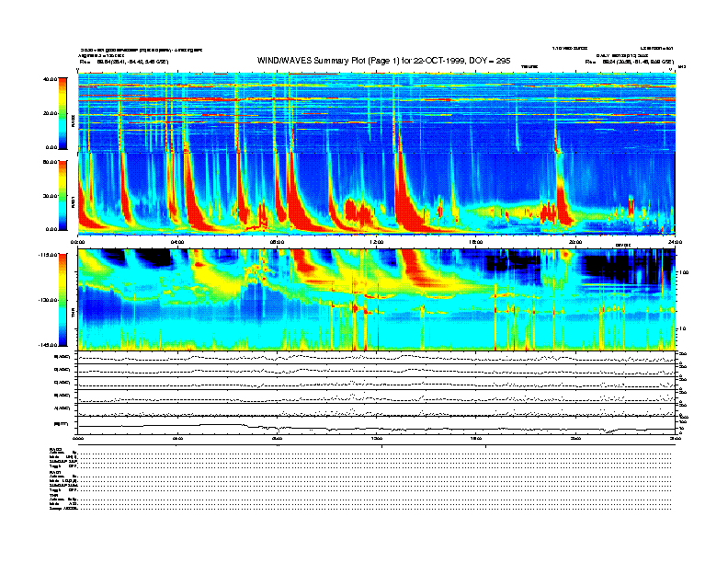Screen dimensions: 728x563
Task: Click the RAD1 color scale bar
Action: click(x=63, y=196)
